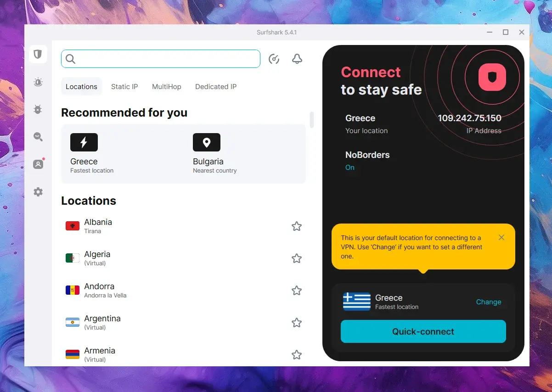Screen dimensions: 552x392
Task: Select Greece Fastest location card
Action: (122, 154)
